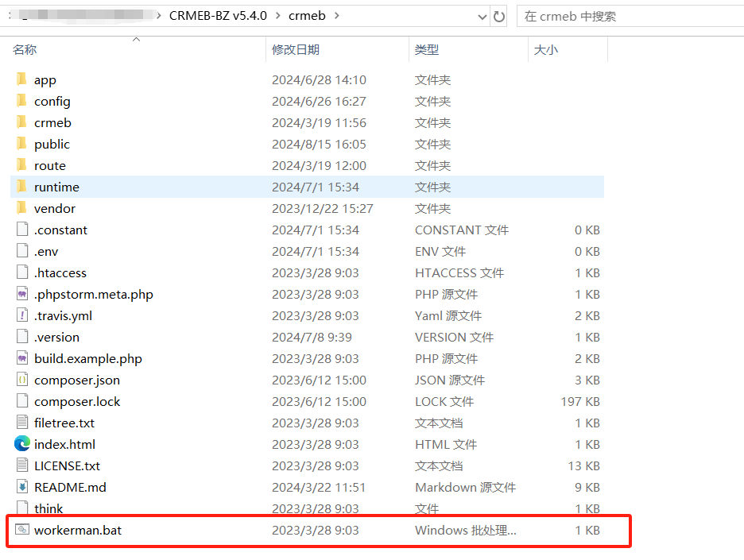744x560 pixels.
Task: Select the build.example.php file name
Action: (87, 359)
